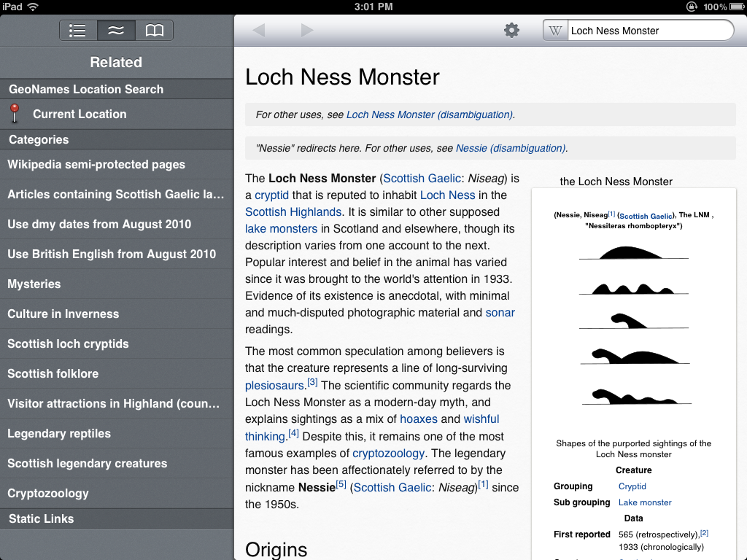Open the Mysteries category
Image resolution: width=747 pixels, height=560 pixels.
tap(34, 284)
